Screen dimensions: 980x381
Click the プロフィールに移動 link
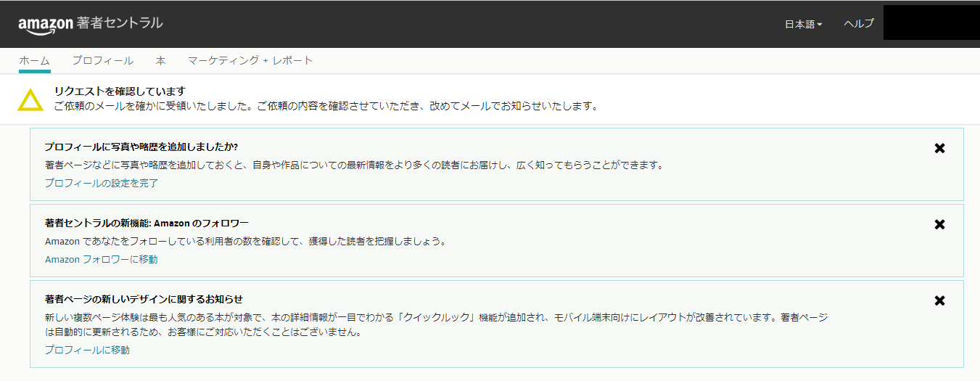point(87,350)
